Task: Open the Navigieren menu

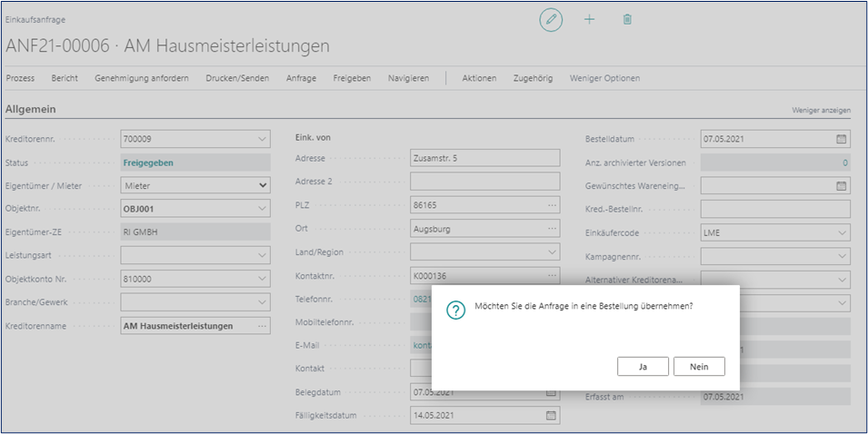Action: coord(408,78)
